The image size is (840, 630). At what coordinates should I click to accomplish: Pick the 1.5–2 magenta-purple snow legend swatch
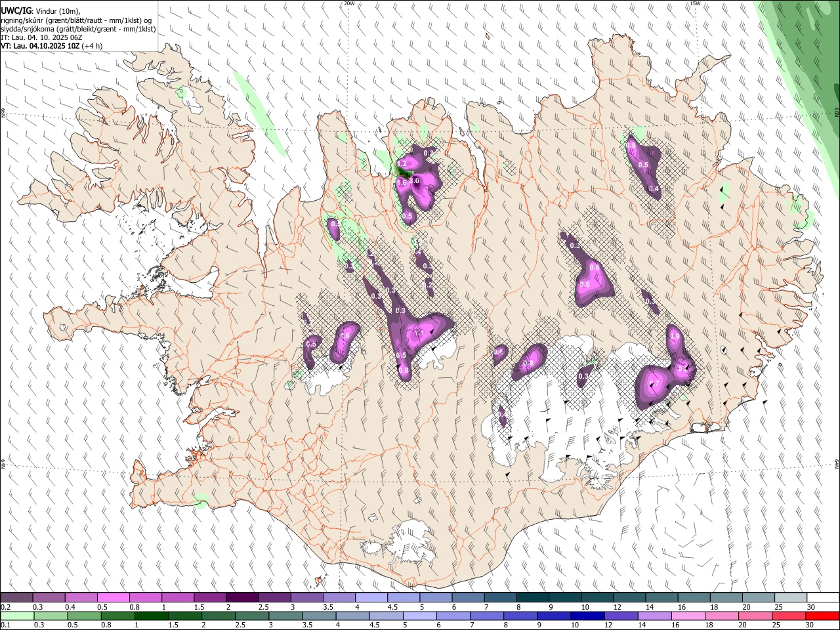click(x=209, y=598)
